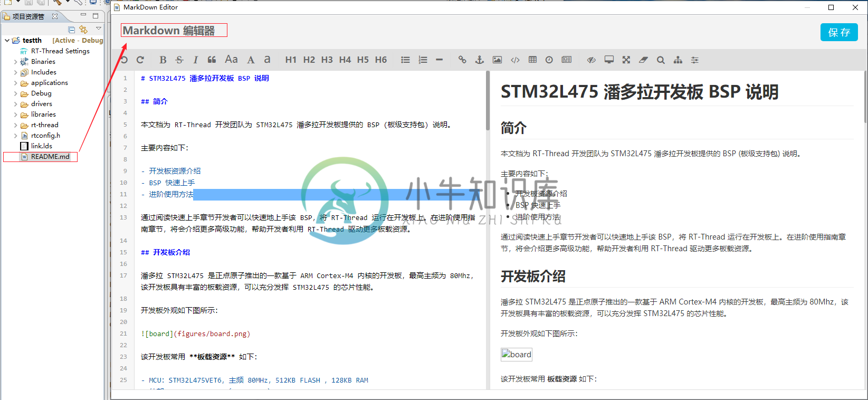Close the 项目资源管 explorer tab
Viewport: 868px width, 400px height.
pos(54,16)
